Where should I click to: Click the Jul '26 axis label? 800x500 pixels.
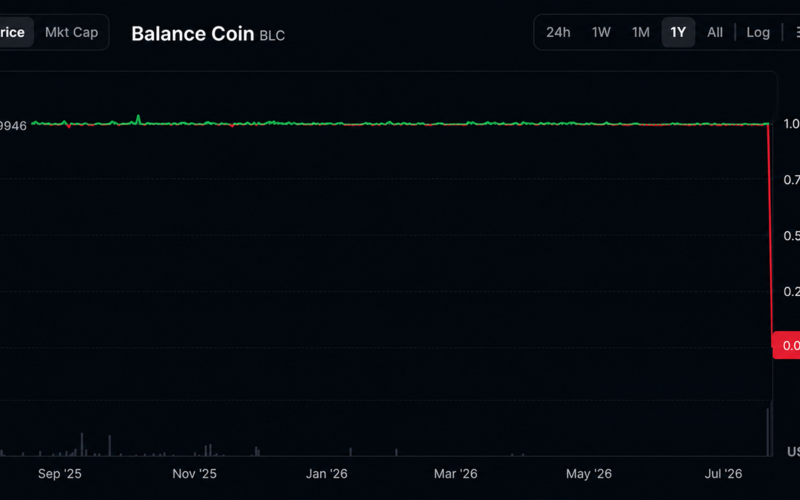click(723, 473)
